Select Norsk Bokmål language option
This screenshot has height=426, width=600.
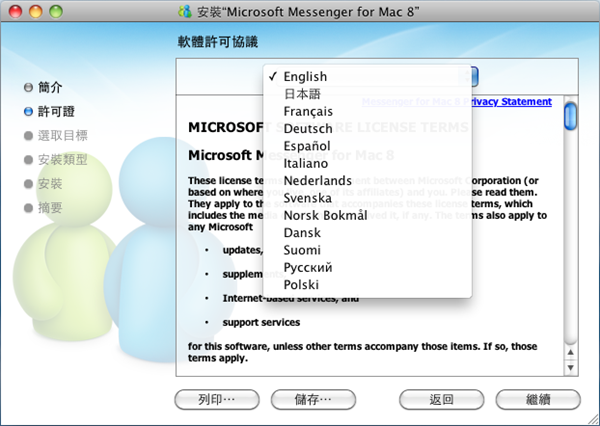point(367,215)
